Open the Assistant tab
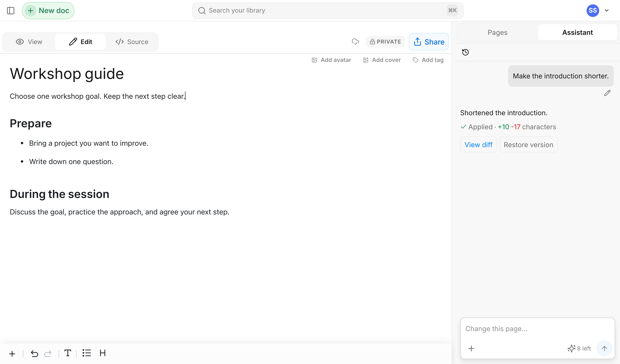Image resolution: width=620 pixels, height=364 pixels. (577, 32)
